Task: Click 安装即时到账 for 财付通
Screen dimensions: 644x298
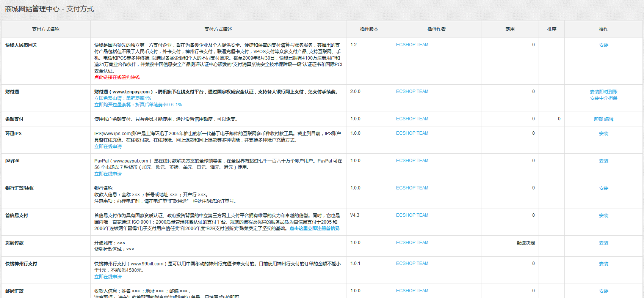Action: pyautogui.click(x=603, y=92)
